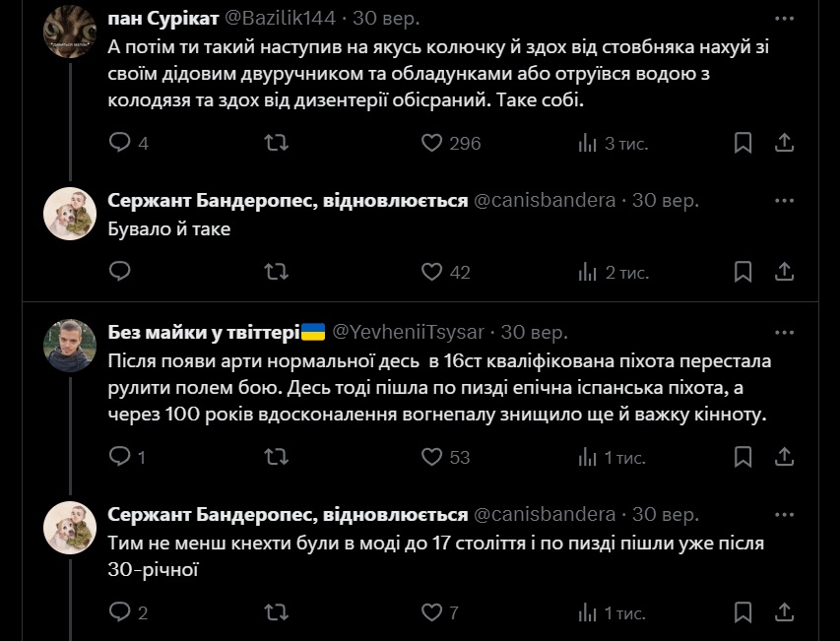840x641 pixels.
Task: Bookmark пан Сурікат's tweet
Action: point(743,143)
